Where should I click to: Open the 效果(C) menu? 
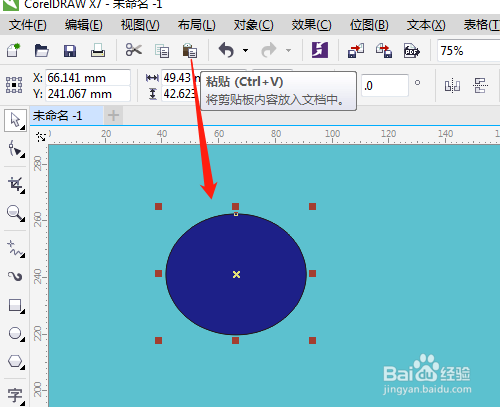click(x=311, y=25)
